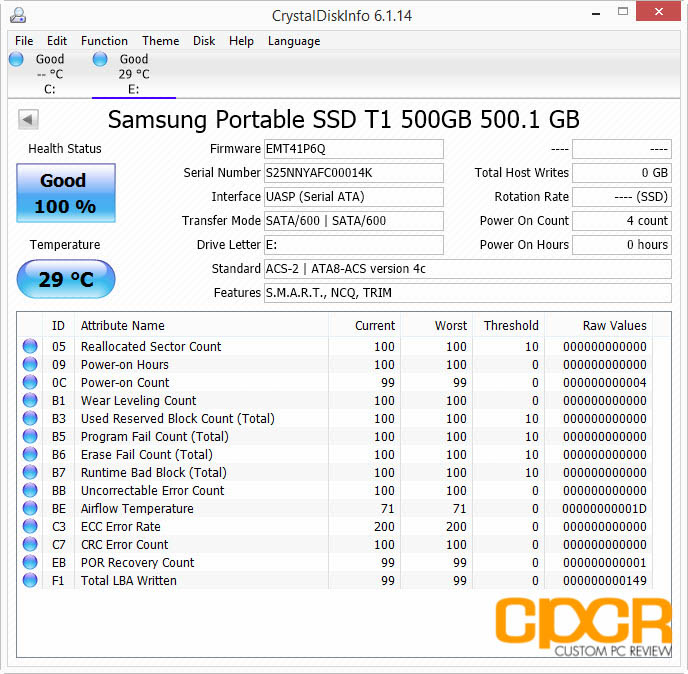Viewport: 688px width, 674px height.
Task: Click the Total Host Writes value 0 GB
Action: 622,173
